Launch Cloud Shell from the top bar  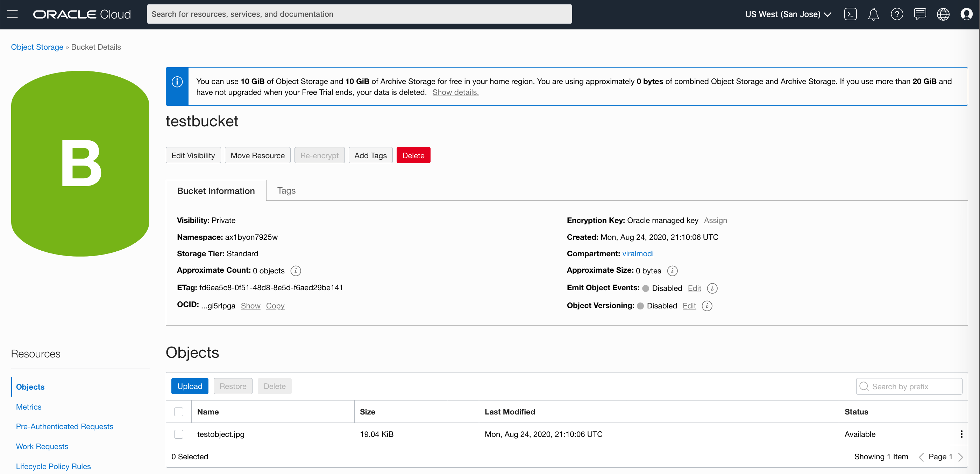pyautogui.click(x=850, y=14)
